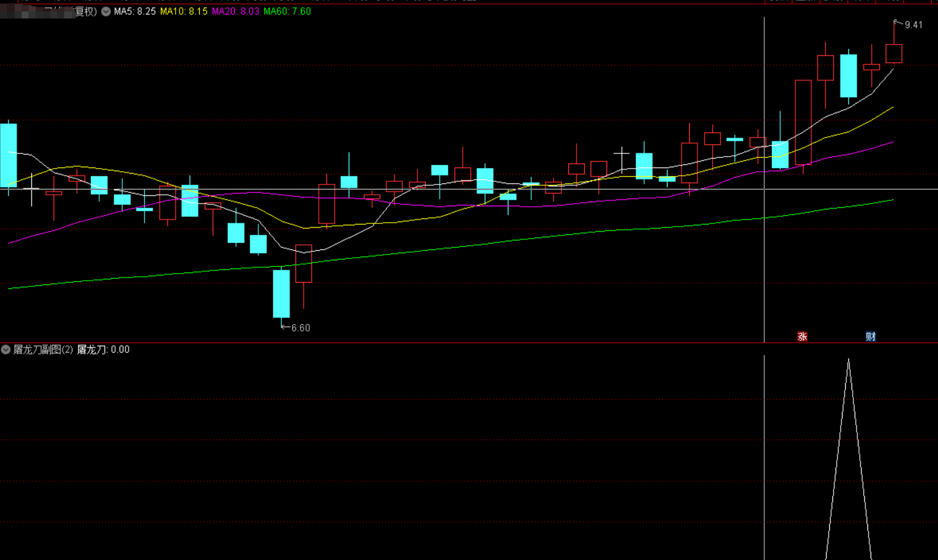Select the MA5: 8.25 indicator label
938x560 pixels.
pos(135,11)
